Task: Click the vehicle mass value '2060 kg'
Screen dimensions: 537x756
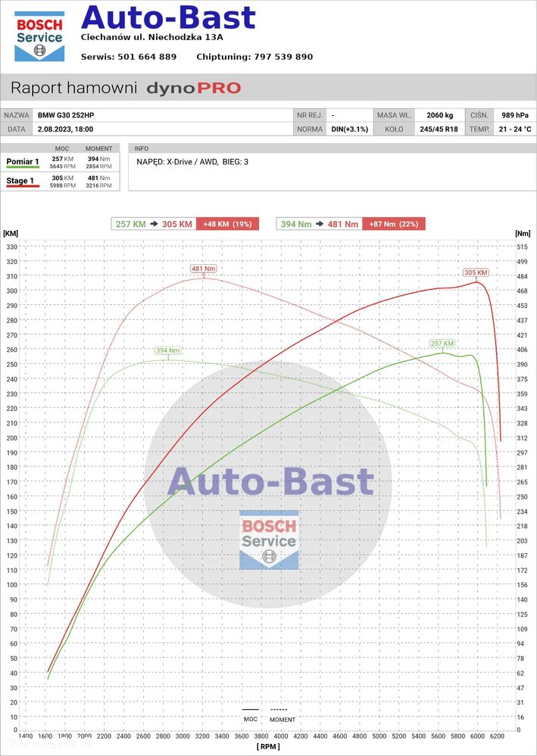Action: (x=440, y=115)
